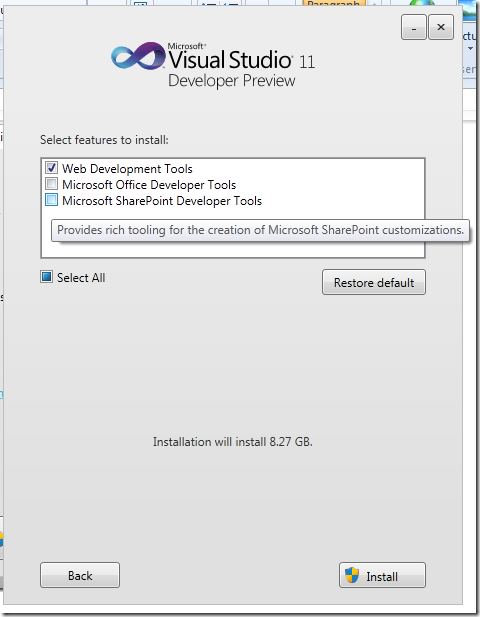Click the 'Select features to install:' text
The width and height of the screenshot is (480, 617).
[104, 140]
